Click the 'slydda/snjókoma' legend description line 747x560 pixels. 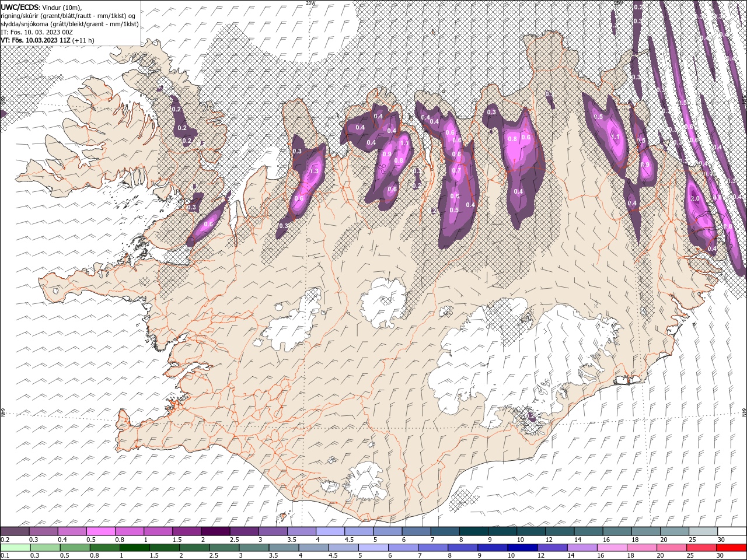(x=69, y=23)
